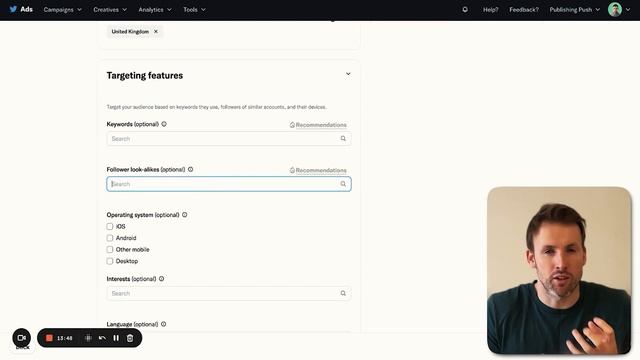Focus the Keywords search field
The height and width of the screenshot is (360, 640).
229,139
